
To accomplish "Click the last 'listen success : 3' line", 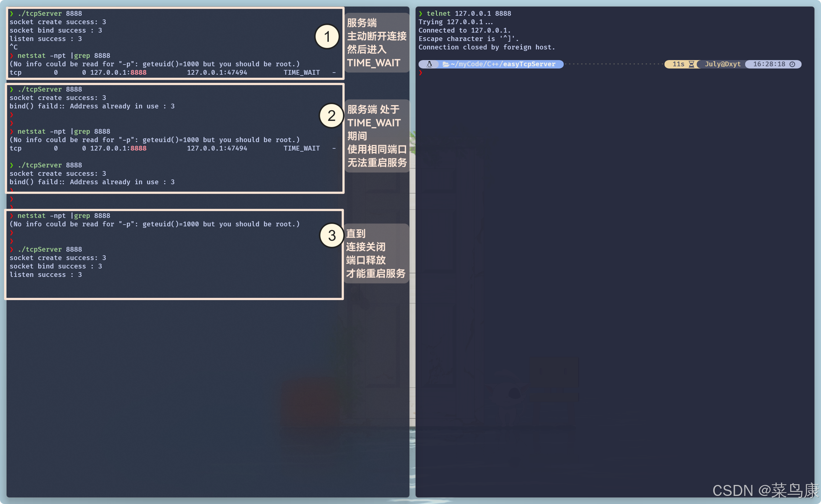I will coord(46,275).
